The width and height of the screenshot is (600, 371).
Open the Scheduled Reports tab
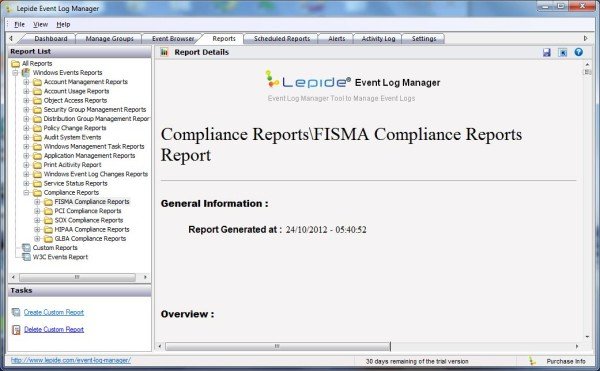point(282,39)
